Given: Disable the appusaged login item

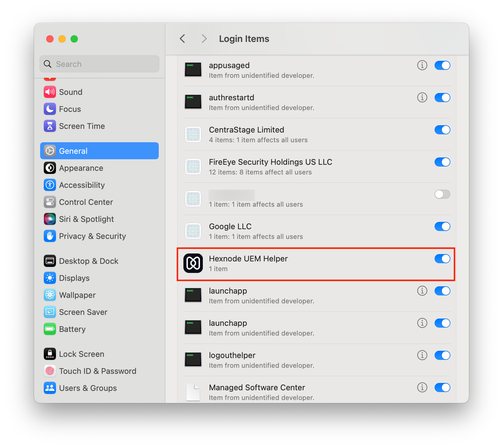Looking at the screenshot, I should coord(442,65).
